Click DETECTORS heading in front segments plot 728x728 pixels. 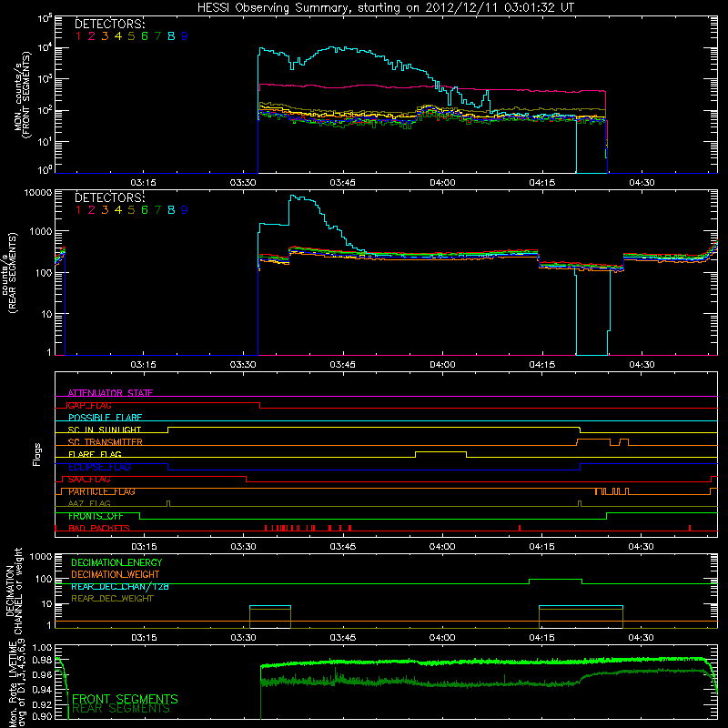click(110, 24)
